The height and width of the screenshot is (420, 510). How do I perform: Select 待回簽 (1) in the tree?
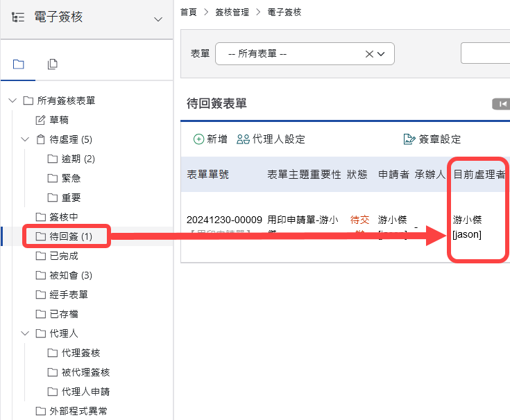[71, 236]
